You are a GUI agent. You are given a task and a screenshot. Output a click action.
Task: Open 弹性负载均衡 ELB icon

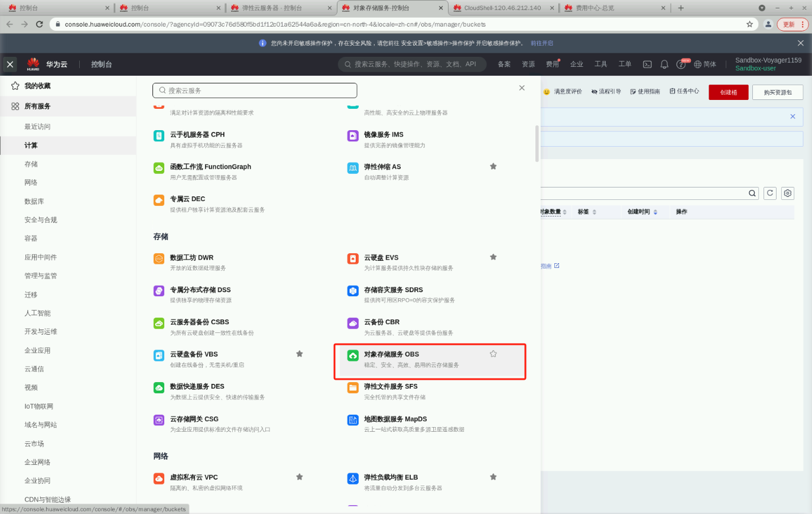[x=353, y=479]
